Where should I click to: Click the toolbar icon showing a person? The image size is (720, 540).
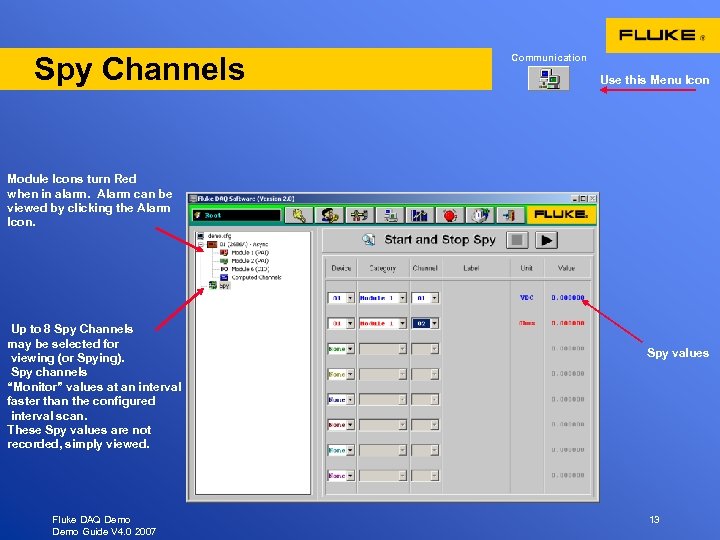329,215
